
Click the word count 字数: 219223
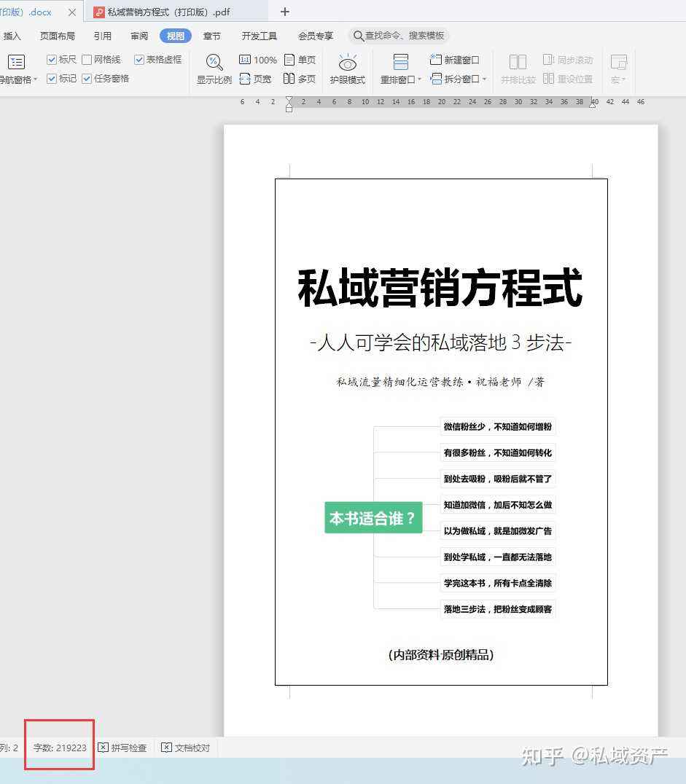[60, 748]
